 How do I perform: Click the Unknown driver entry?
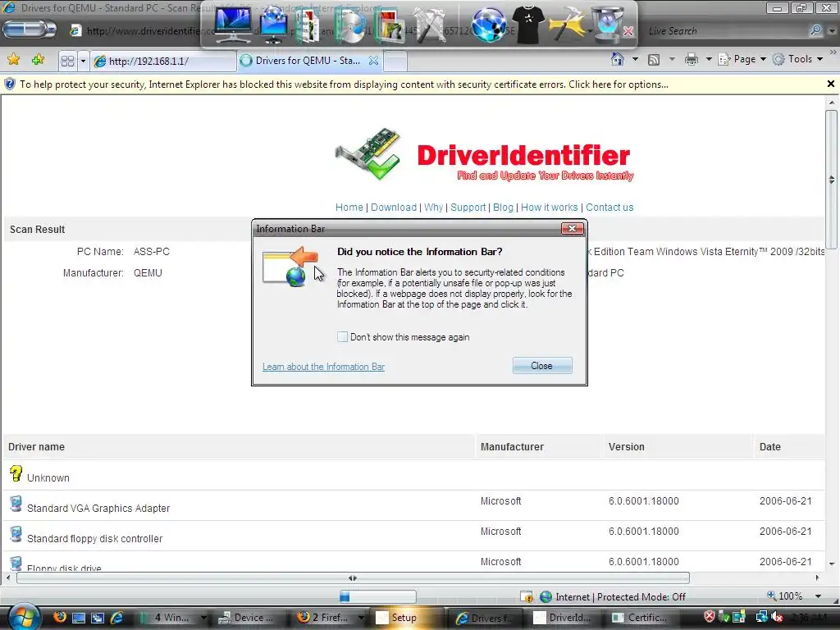tap(48, 478)
